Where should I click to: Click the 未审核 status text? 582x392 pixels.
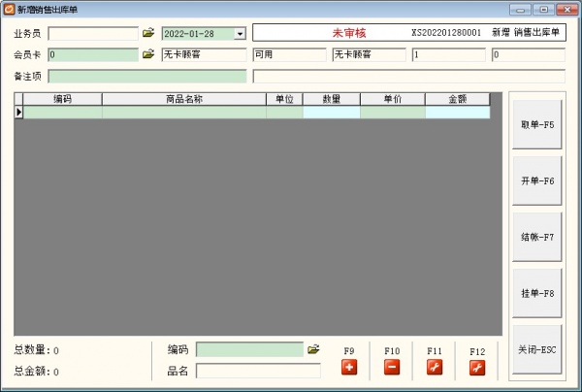[349, 33]
